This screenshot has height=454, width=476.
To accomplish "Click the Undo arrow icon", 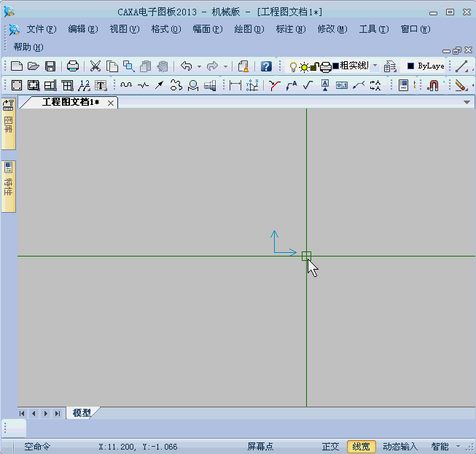I will pyautogui.click(x=187, y=66).
